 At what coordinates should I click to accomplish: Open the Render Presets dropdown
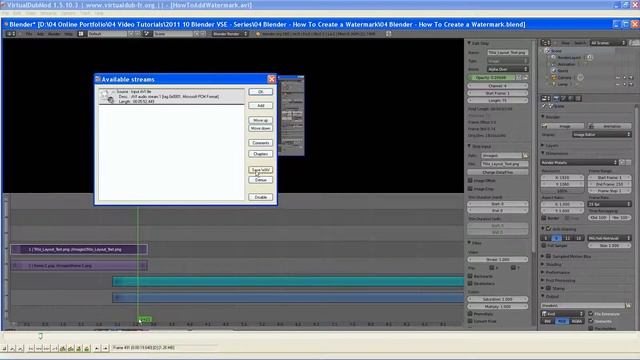click(579, 162)
